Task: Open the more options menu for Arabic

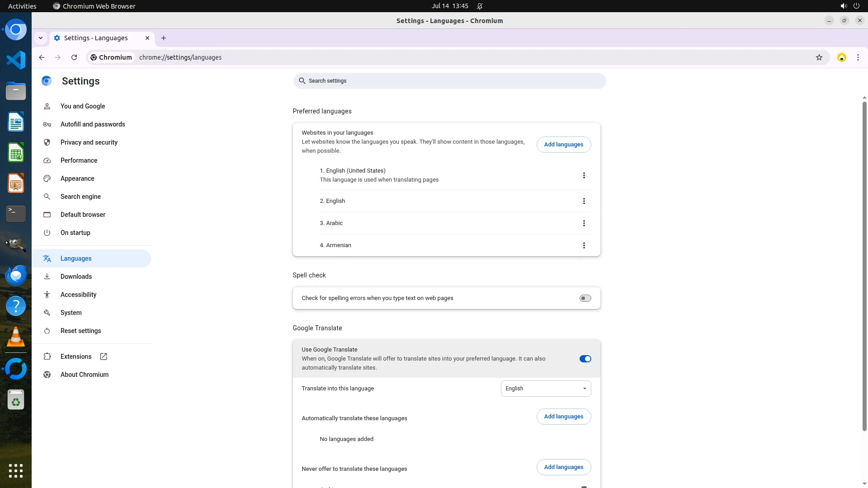Action: [584, 223]
